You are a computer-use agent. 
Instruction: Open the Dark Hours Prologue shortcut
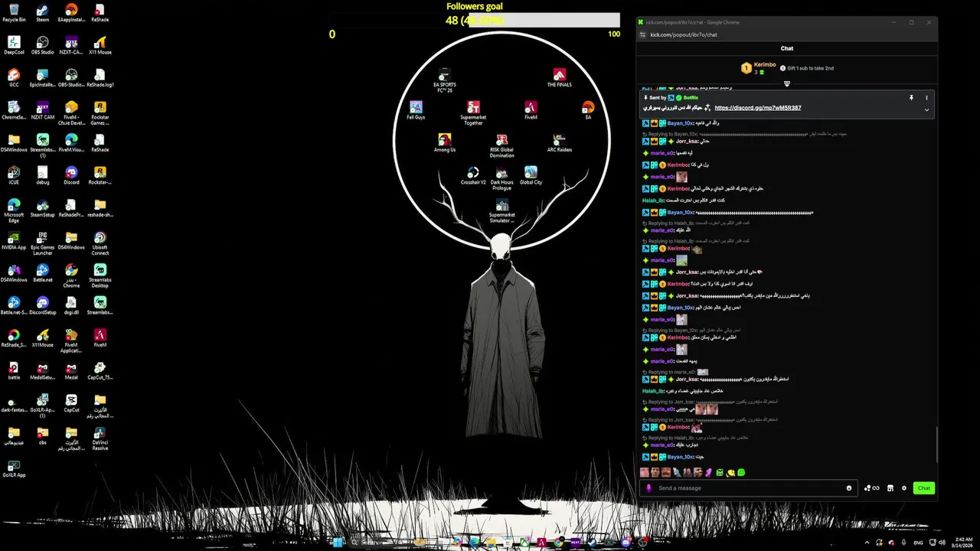[x=501, y=178]
